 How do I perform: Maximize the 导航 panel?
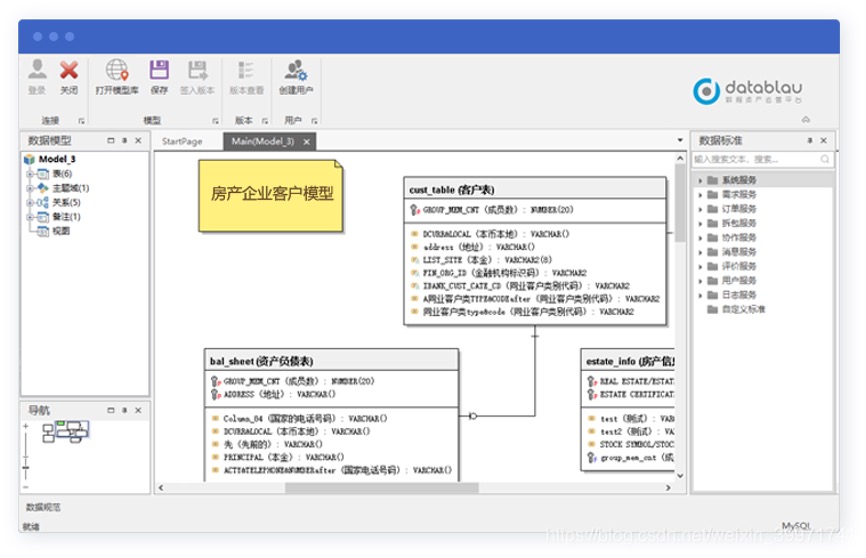pos(110,410)
